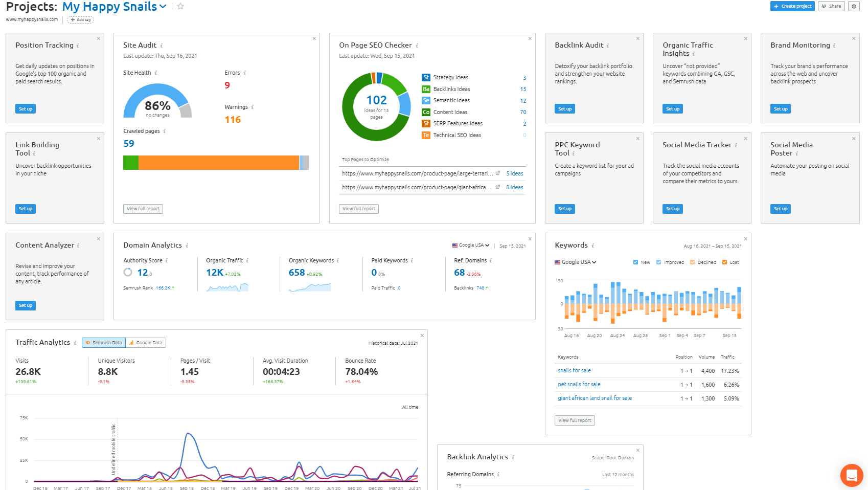Switch Traffic Analytics to Google Data
This screenshot has width=868, height=490.
[146, 343]
